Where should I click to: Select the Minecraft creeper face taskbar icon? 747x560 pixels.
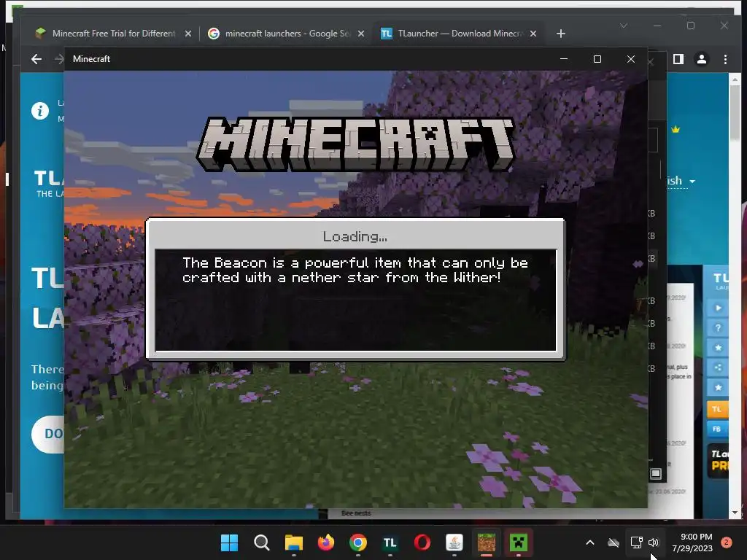[x=519, y=542]
